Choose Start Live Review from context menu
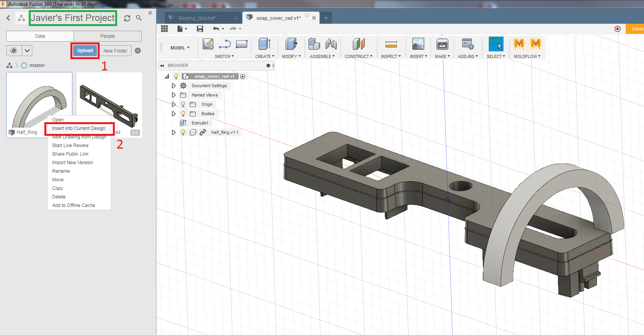Image resolution: width=644 pixels, height=335 pixels. (x=70, y=146)
